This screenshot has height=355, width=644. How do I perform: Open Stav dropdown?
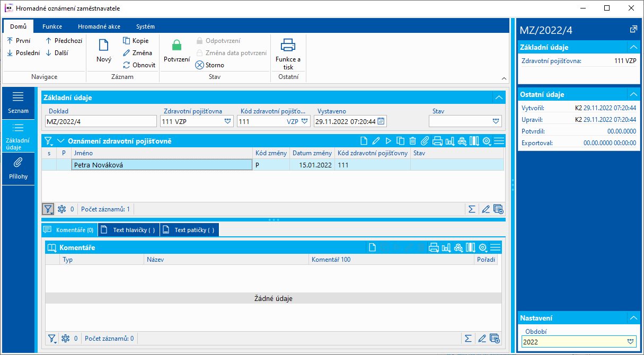496,121
